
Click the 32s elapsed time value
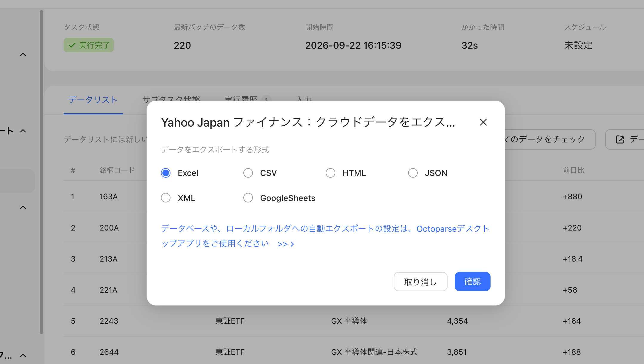tap(470, 45)
